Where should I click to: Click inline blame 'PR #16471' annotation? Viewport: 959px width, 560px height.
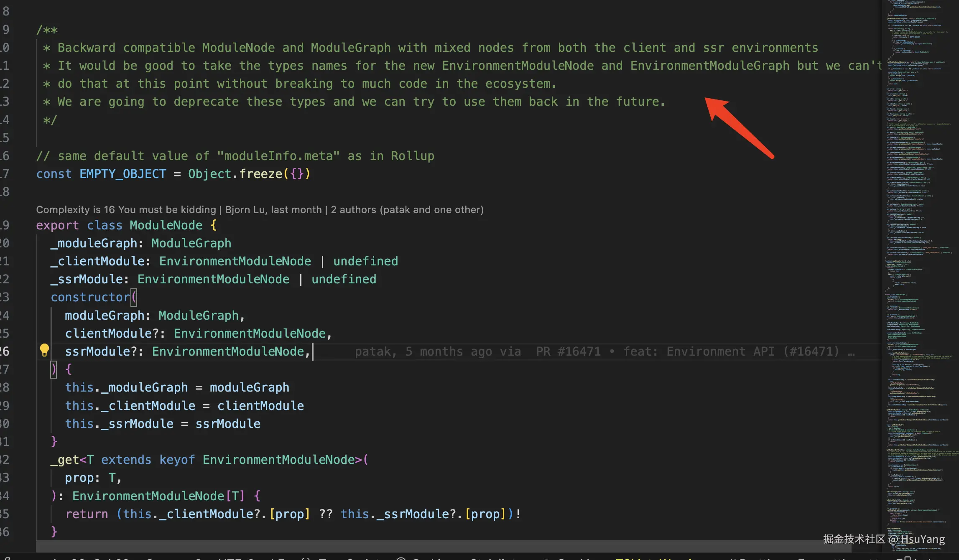[x=568, y=351]
